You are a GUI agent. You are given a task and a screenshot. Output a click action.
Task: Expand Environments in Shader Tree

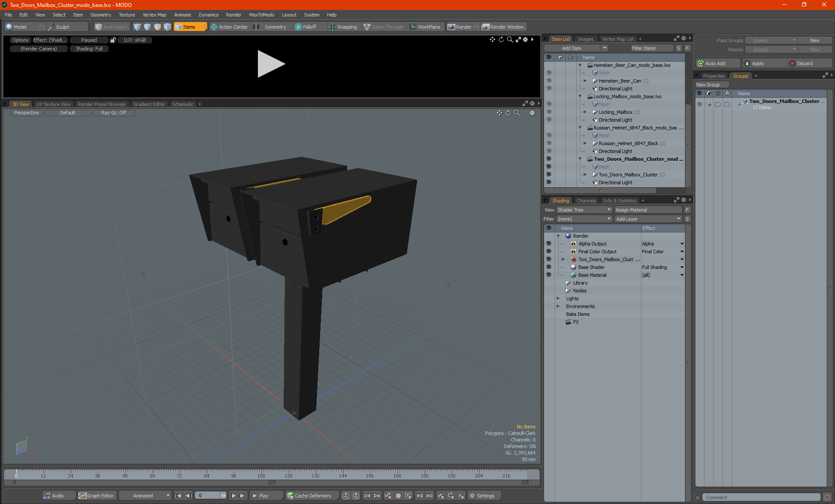pos(558,306)
